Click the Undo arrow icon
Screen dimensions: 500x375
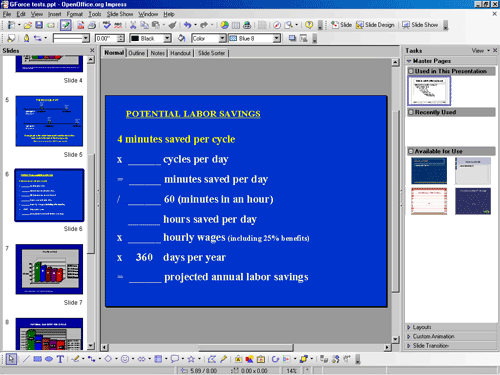(188, 25)
